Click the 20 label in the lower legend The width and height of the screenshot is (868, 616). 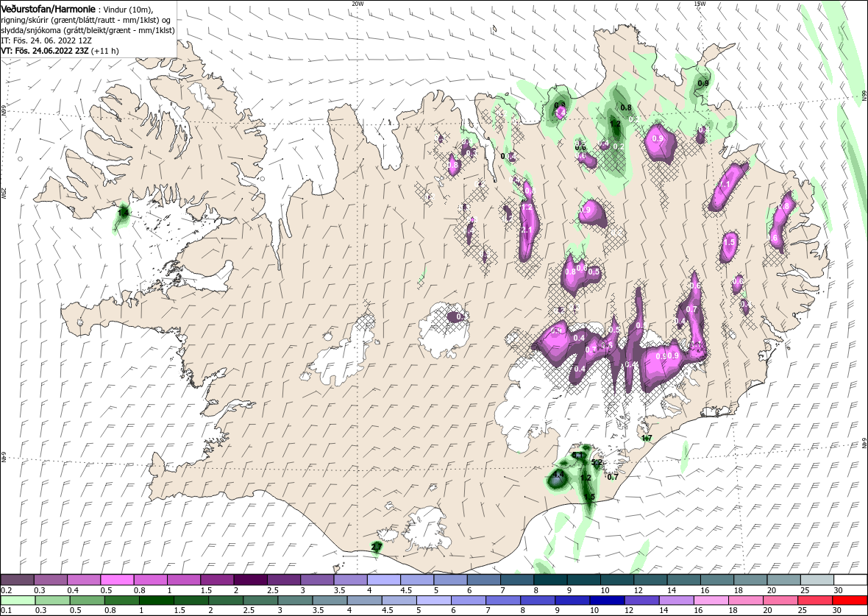point(768,611)
